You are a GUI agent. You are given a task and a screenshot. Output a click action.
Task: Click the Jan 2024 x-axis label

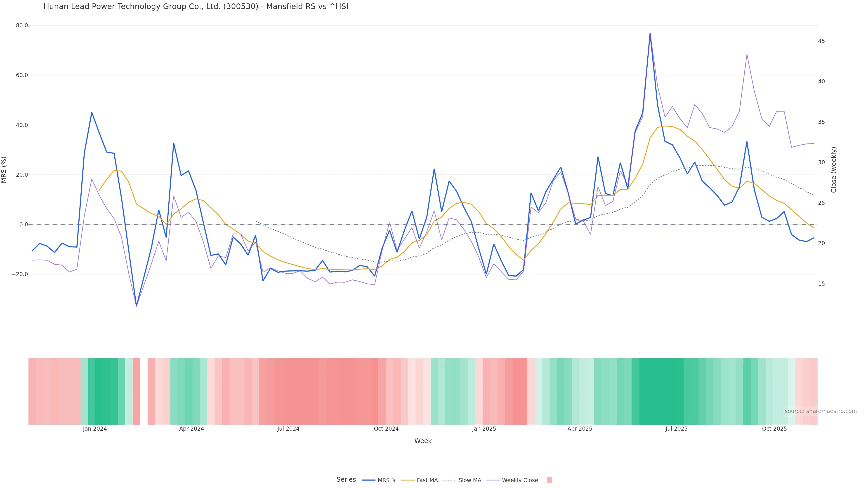[95, 429]
